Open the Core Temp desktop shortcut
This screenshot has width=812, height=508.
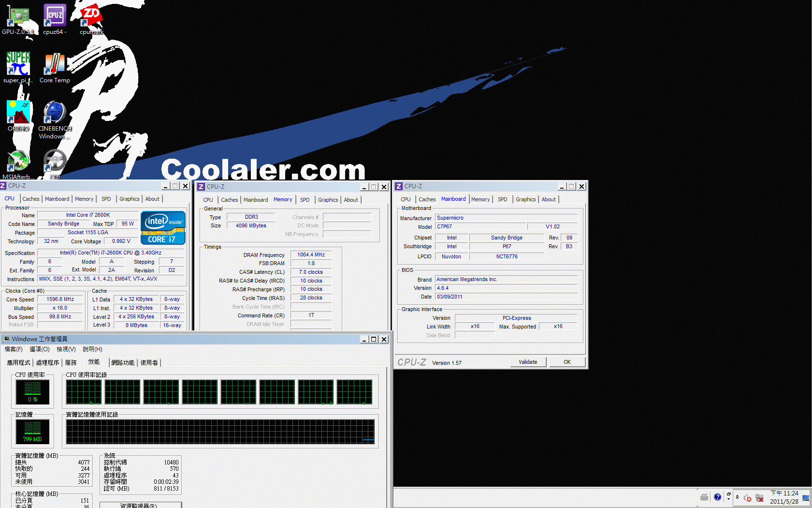coord(55,68)
